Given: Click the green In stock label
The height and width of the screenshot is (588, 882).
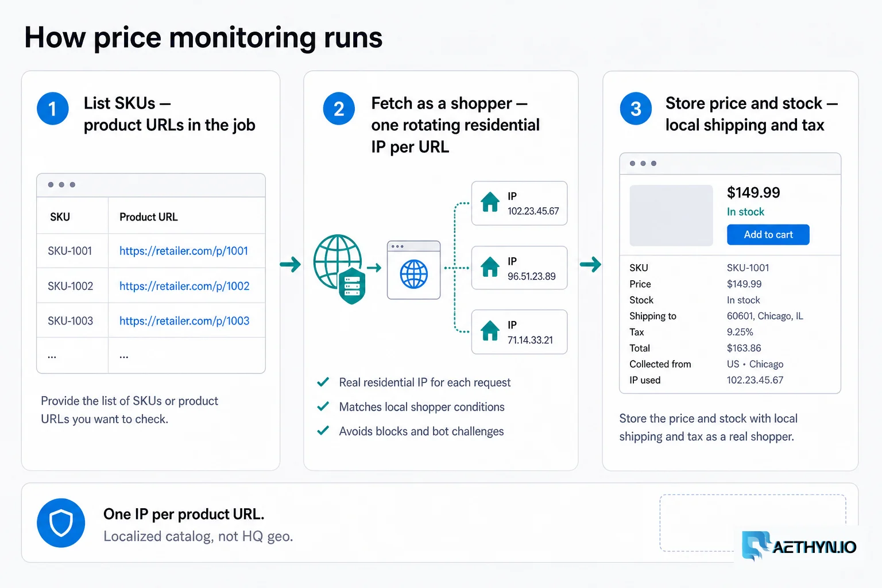Looking at the screenshot, I should [x=745, y=212].
